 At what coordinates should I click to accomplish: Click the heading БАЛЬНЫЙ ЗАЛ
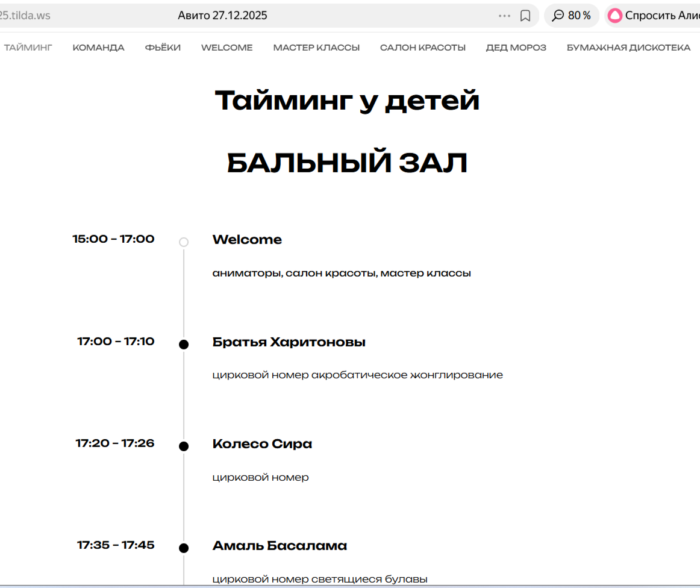[x=348, y=161]
